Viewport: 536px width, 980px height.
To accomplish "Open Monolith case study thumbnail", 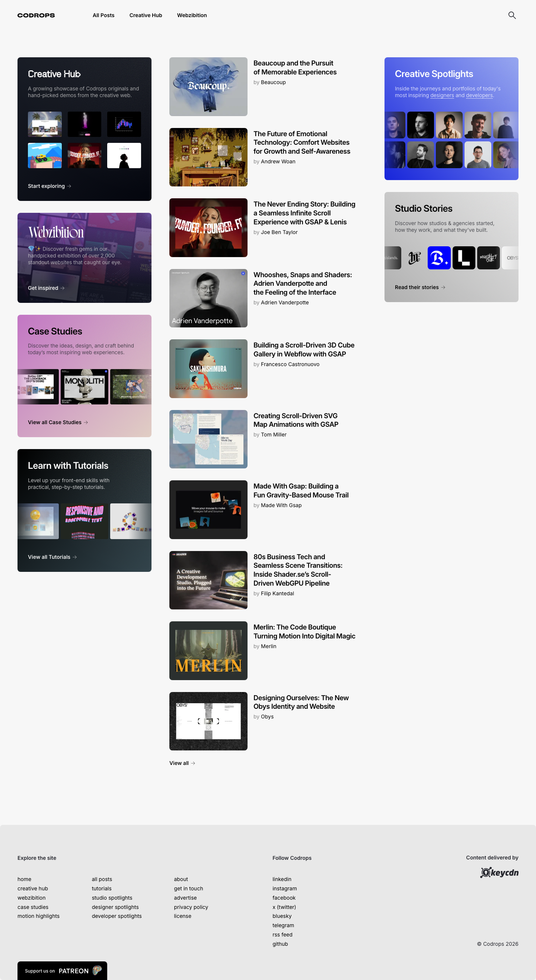I will pyautogui.click(x=84, y=387).
